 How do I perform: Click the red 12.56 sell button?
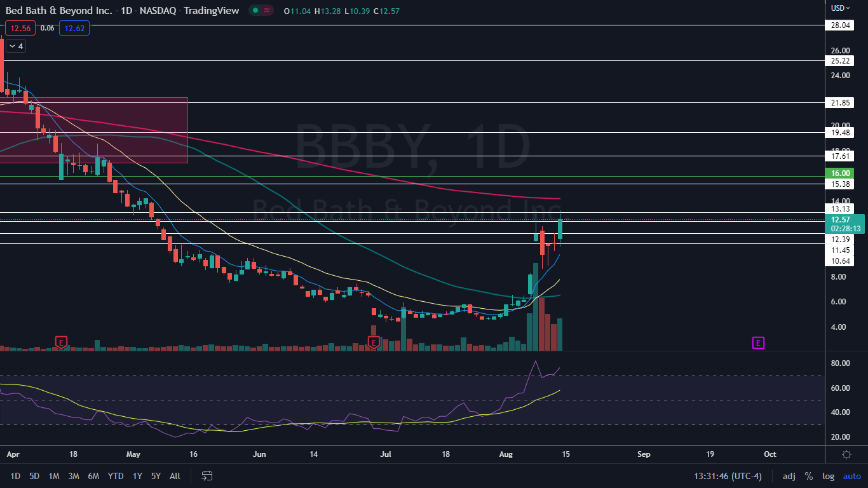pos(20,28)
